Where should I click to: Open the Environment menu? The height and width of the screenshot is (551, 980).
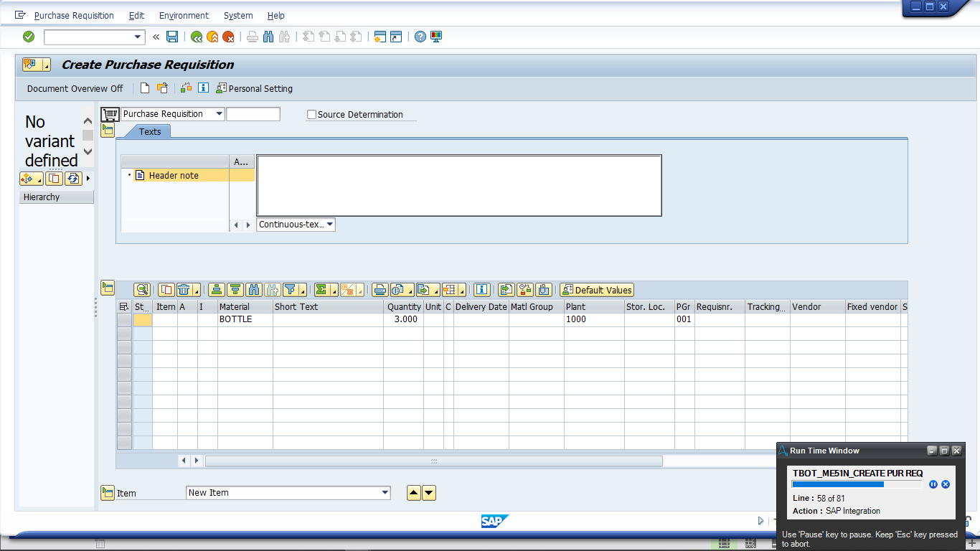pyautogui.click(x=184, y=15)
